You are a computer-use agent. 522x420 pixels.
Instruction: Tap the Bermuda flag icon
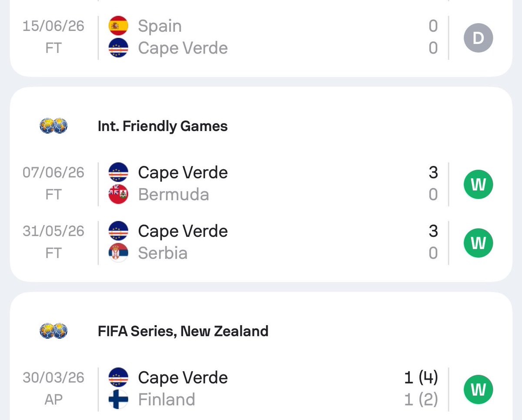[118, 194]
